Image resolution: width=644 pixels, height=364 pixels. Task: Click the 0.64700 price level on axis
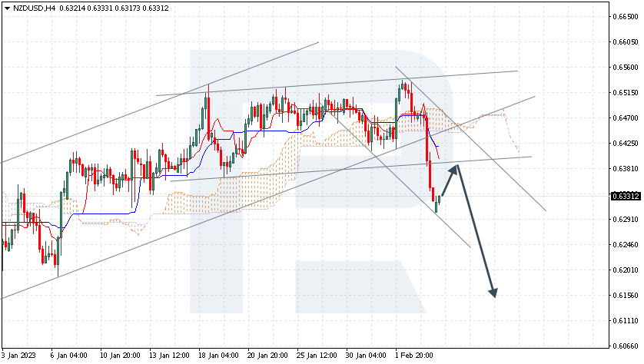click(626, 117)
